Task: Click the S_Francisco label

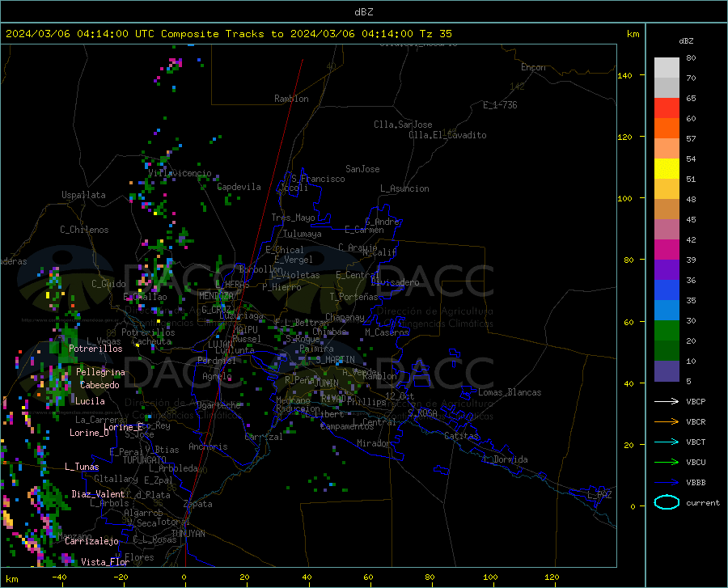Action: (x=318, y=179)
